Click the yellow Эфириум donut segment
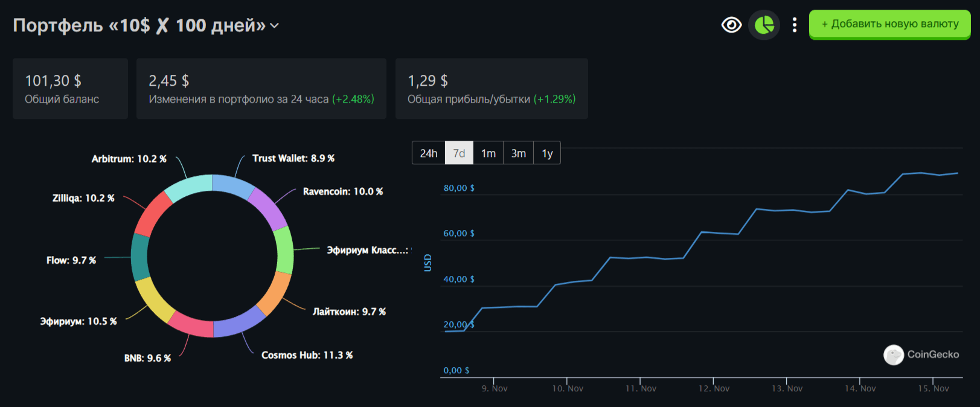Image resolution: width=980 pixels, height=407 pixels. pyautogui.click(x=155, y=300)
